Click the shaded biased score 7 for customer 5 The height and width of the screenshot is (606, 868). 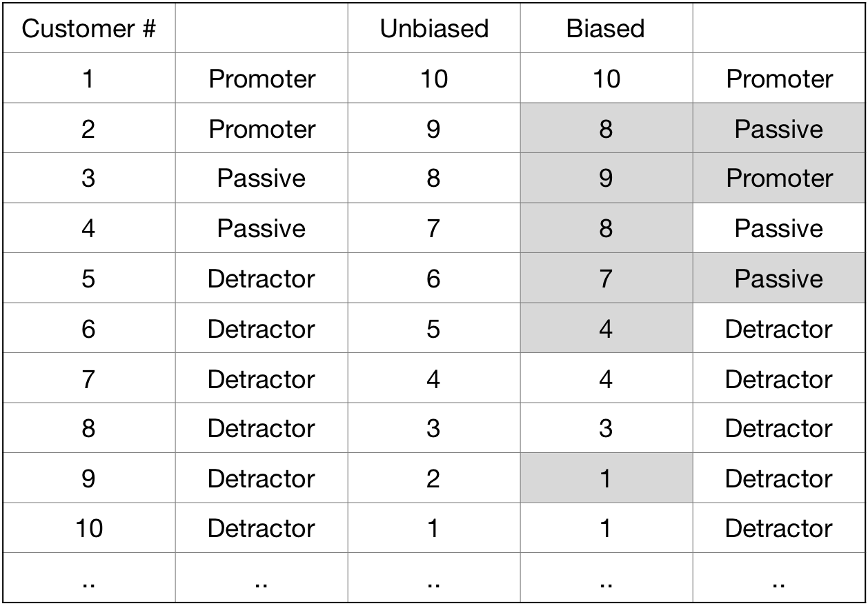606,279
